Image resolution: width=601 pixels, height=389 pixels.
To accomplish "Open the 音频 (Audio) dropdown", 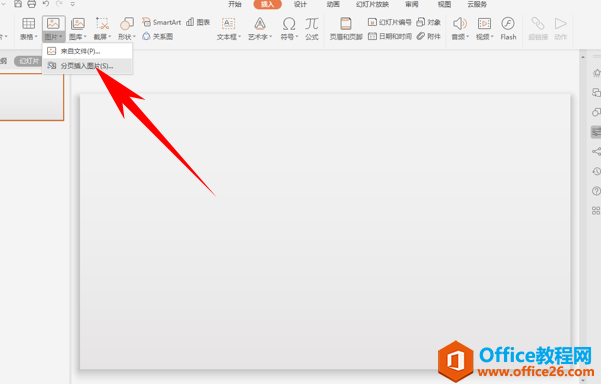I will coord(460,37).
